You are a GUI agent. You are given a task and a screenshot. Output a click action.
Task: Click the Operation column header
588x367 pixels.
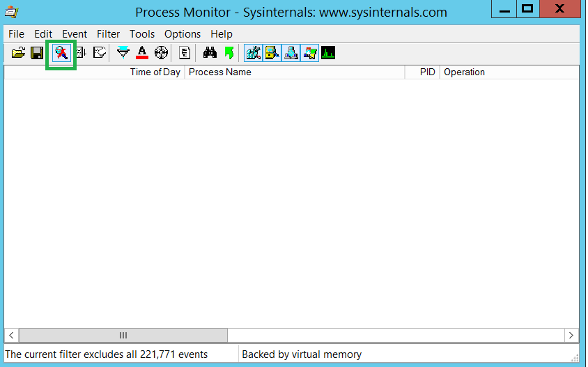[x=509, y=72]
